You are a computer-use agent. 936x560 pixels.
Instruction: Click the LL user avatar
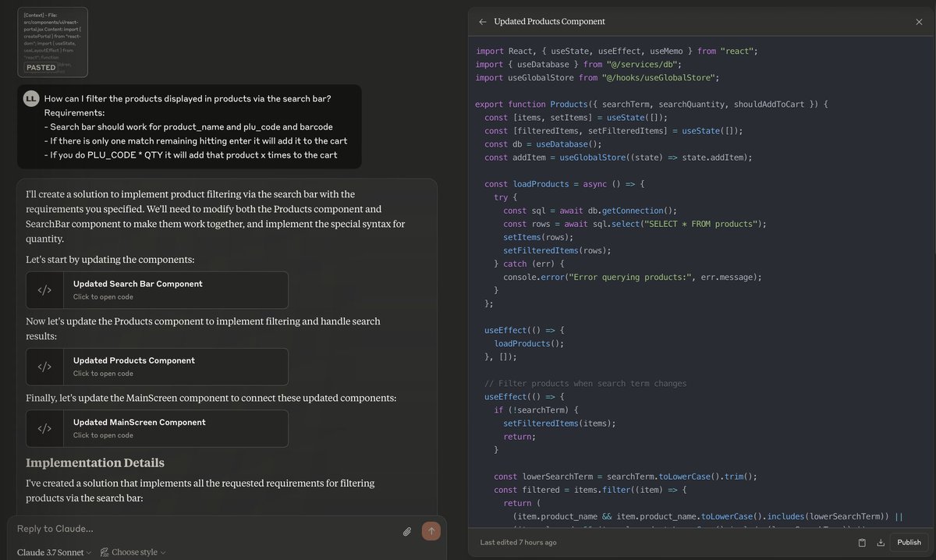(31, 98)
